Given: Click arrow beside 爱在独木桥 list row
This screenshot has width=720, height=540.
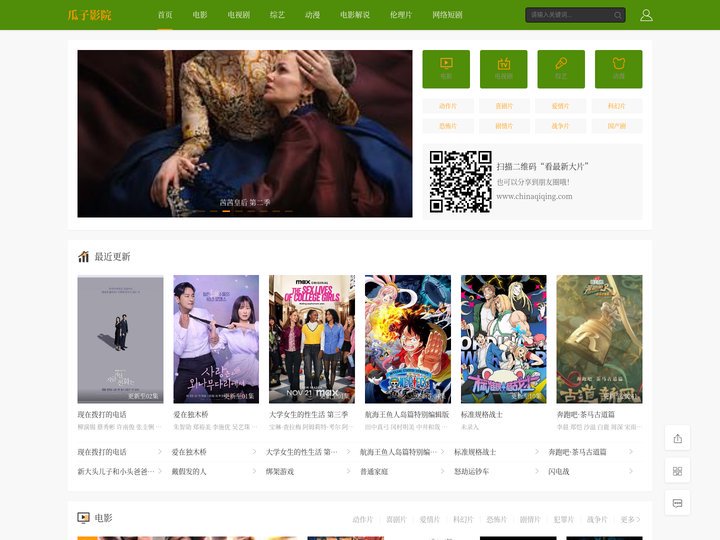Looking at the screenshot, I should click(x=254, y=452).
